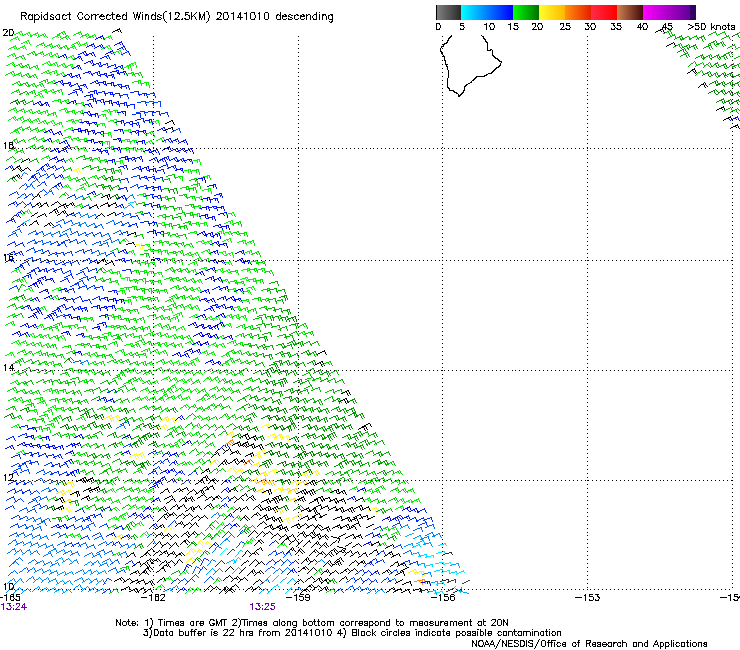Click the '-159' longitude axis label

(x=298, y=597)
